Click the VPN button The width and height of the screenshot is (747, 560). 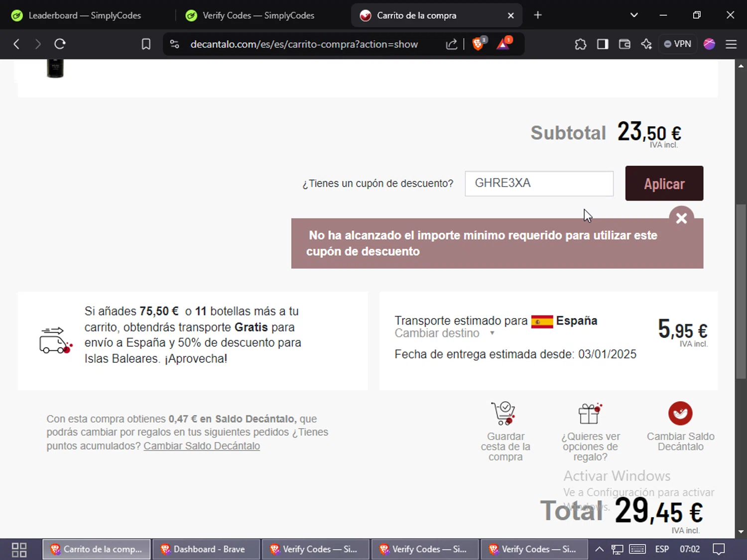pyautogui.click(x=678, y=44)
